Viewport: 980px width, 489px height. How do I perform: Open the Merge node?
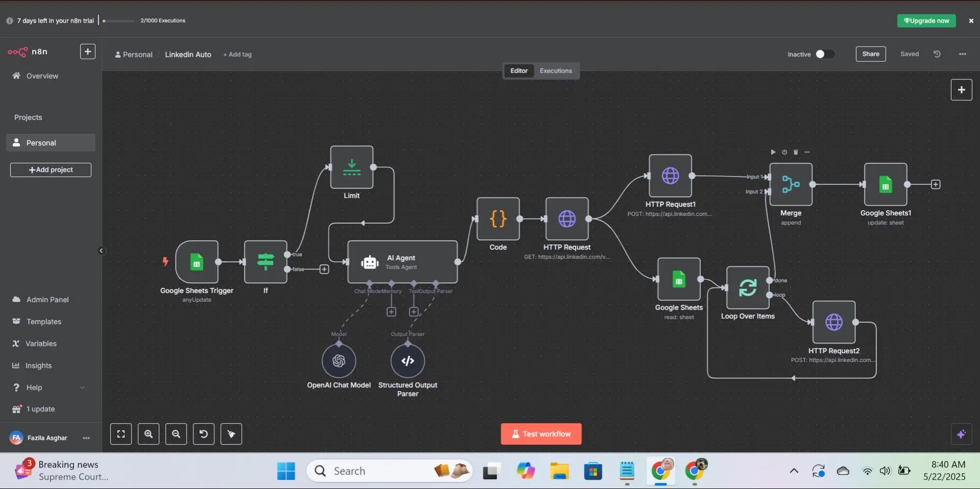coord(791,184)
